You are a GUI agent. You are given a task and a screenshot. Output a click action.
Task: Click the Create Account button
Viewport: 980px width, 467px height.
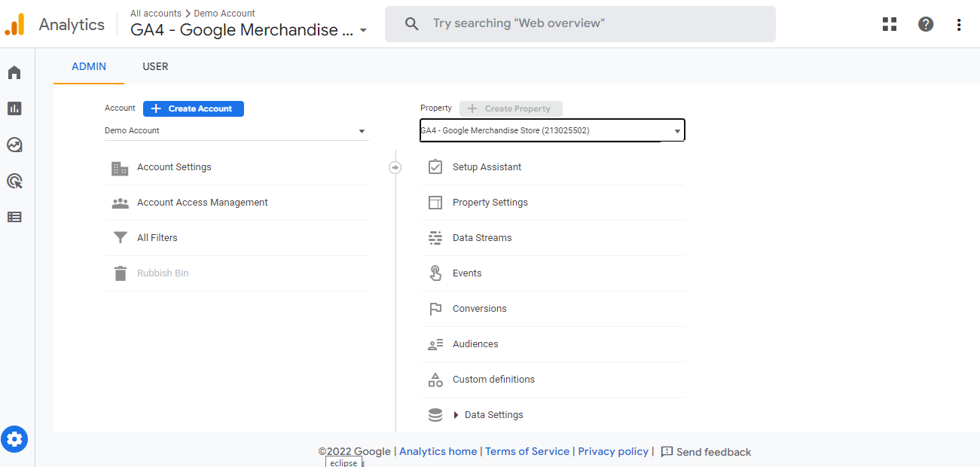pyautogui.click(x=194, y=108)
